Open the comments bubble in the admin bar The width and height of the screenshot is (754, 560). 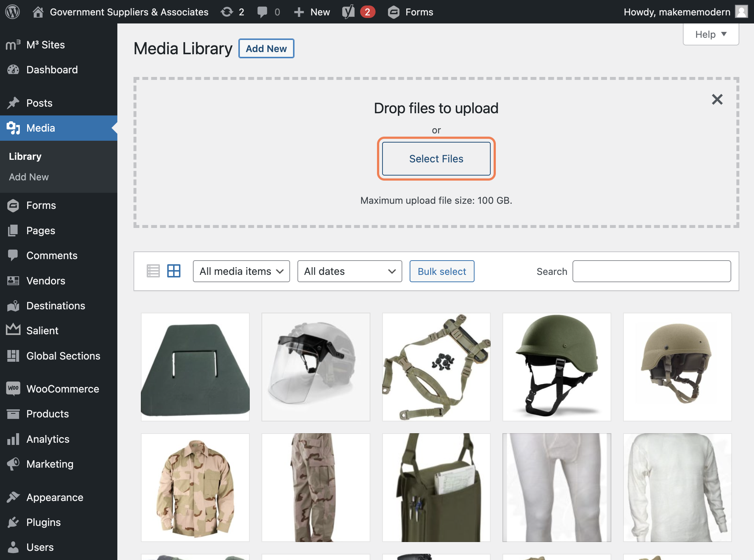coord(268,12)
